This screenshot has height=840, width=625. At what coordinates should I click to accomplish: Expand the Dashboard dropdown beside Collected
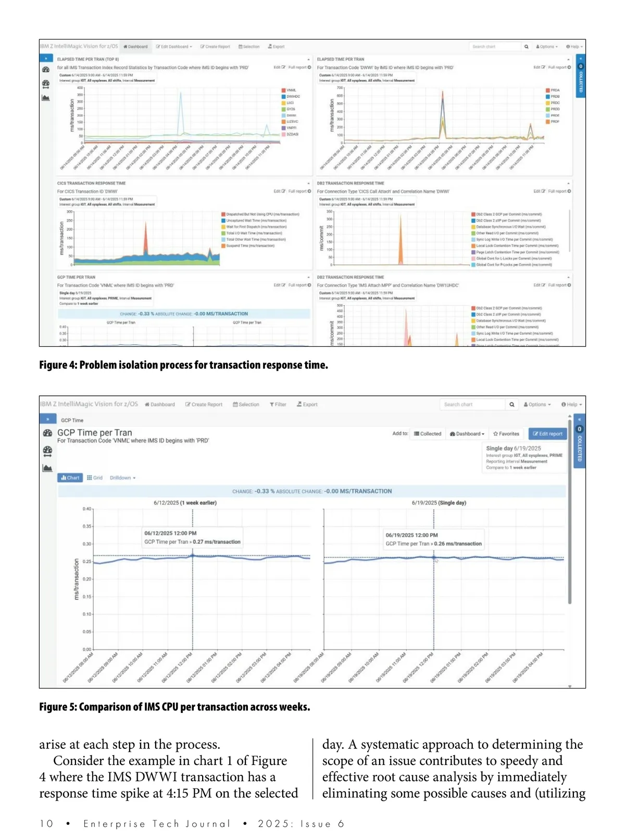click(x=467, y=434)
